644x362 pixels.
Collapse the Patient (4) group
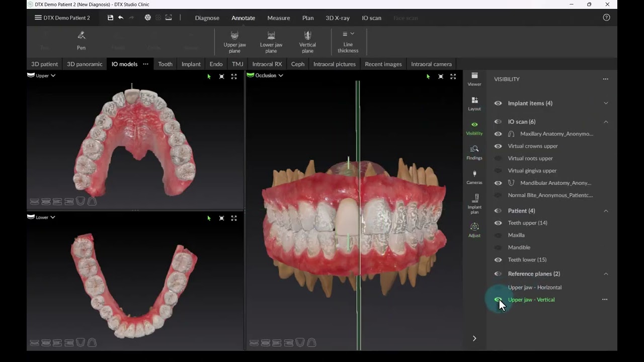[x=606, y=211]
